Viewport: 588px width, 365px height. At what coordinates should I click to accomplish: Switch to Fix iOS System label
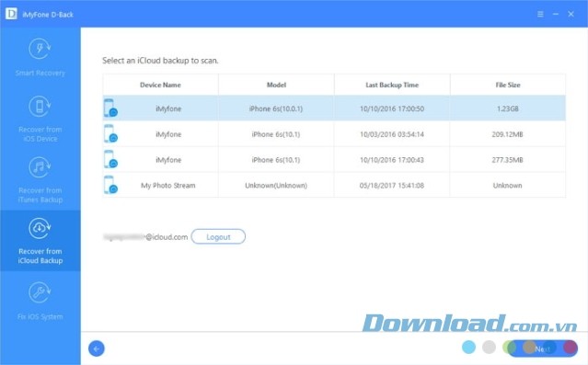pos(40,317)
